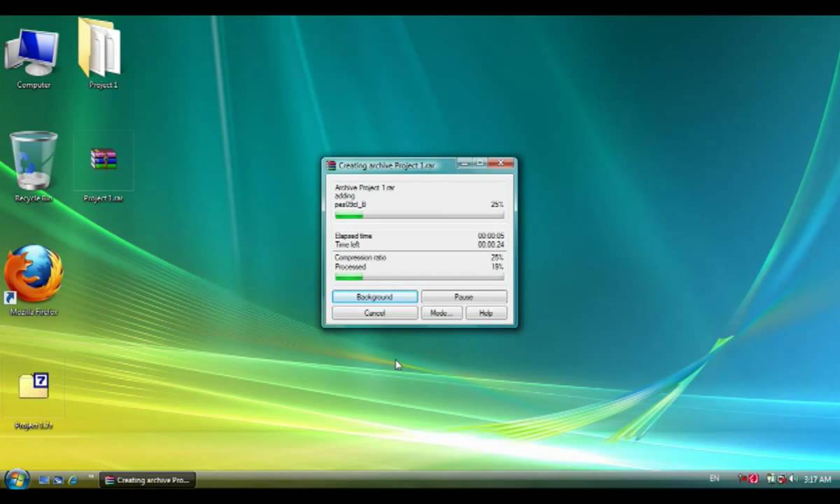Viewport: 840px width, 504px height.
Task: Click Creating archive taskbar button
Action: pyautogui.click(x=147, y=480)
